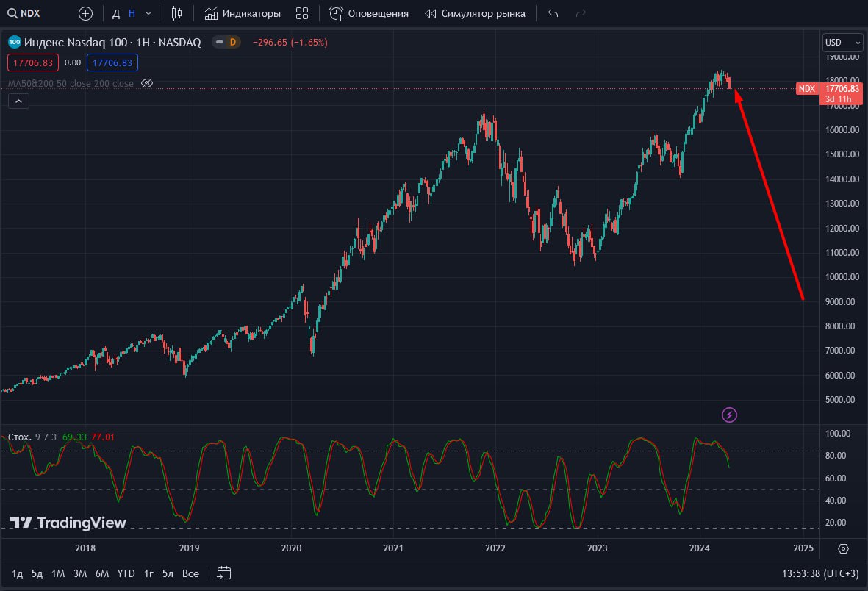Click the stochastic value 77.01
This screenshot has height=591, width=868.
pos(103,437)
